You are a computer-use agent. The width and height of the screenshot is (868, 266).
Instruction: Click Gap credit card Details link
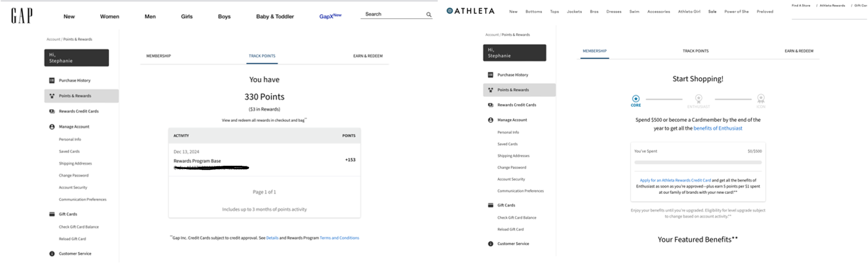tap(272, 238)
